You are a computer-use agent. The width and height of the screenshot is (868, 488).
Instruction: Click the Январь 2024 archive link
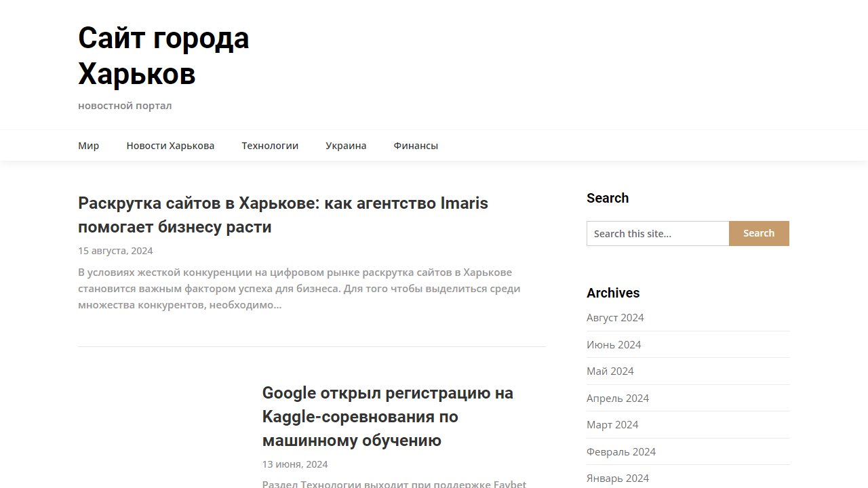point(618,478)
